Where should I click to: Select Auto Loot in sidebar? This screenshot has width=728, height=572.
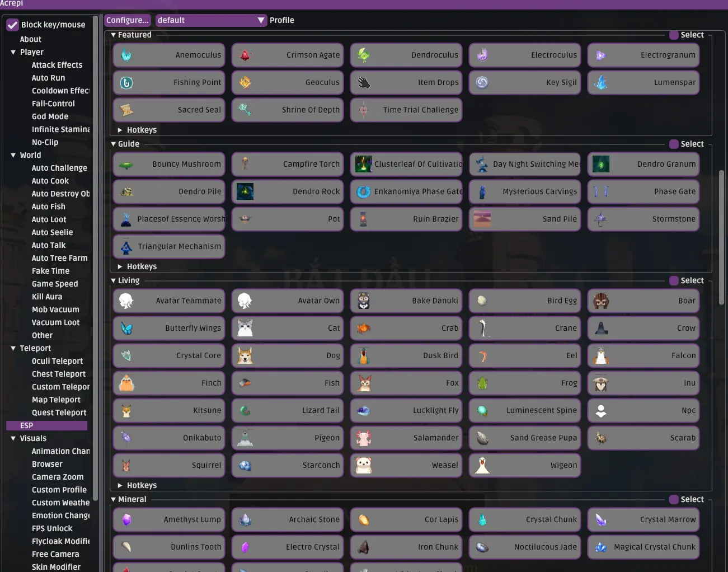(49, 219)
